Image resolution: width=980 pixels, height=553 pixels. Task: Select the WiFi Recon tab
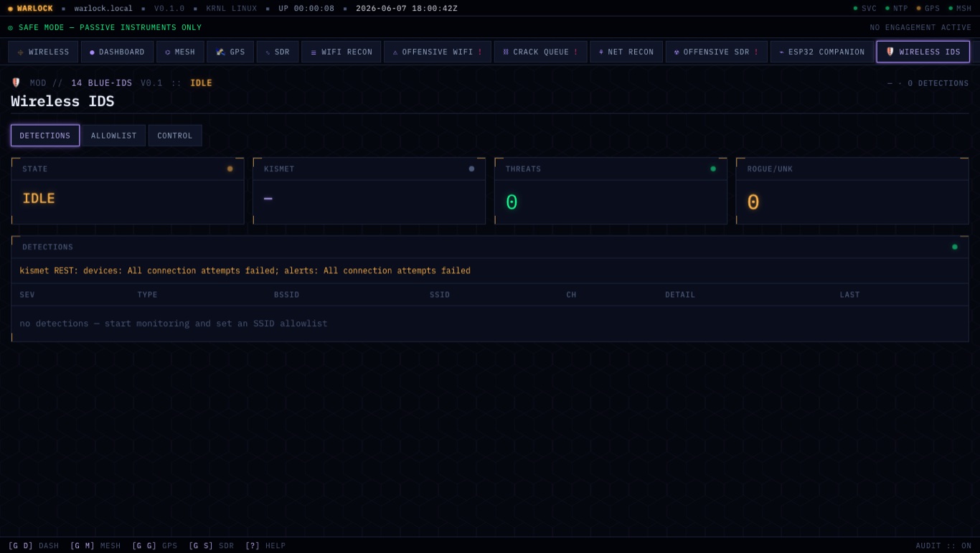(x=341, y=52)
